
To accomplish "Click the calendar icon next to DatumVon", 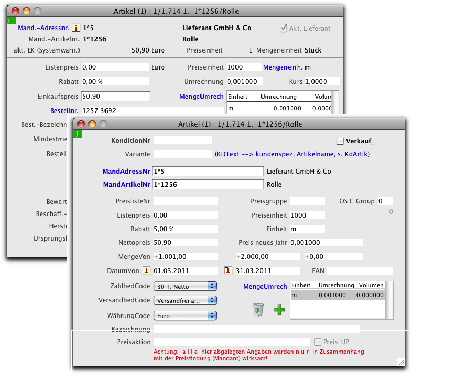I will pyautogui.click(x=146, y=270).
